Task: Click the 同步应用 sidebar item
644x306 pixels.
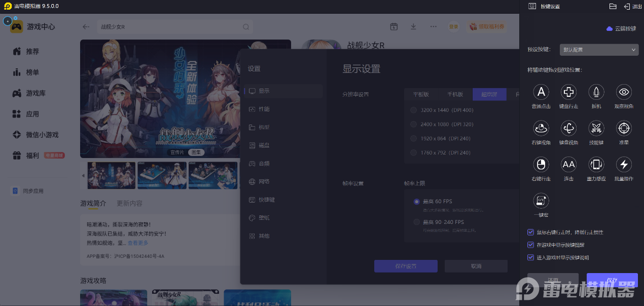Action: click(x=28, y=191)
